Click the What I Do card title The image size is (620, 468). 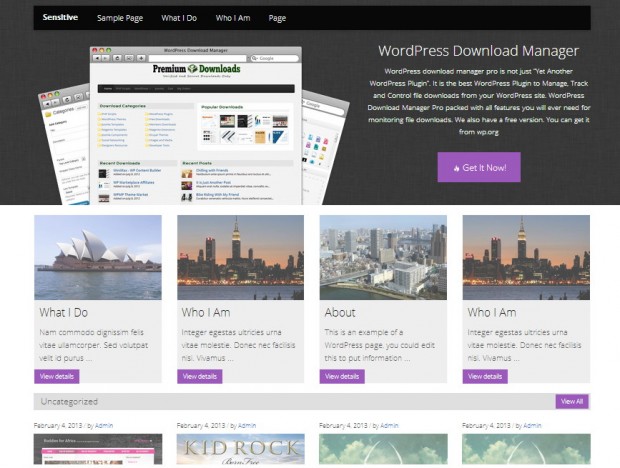pos(64,313)
